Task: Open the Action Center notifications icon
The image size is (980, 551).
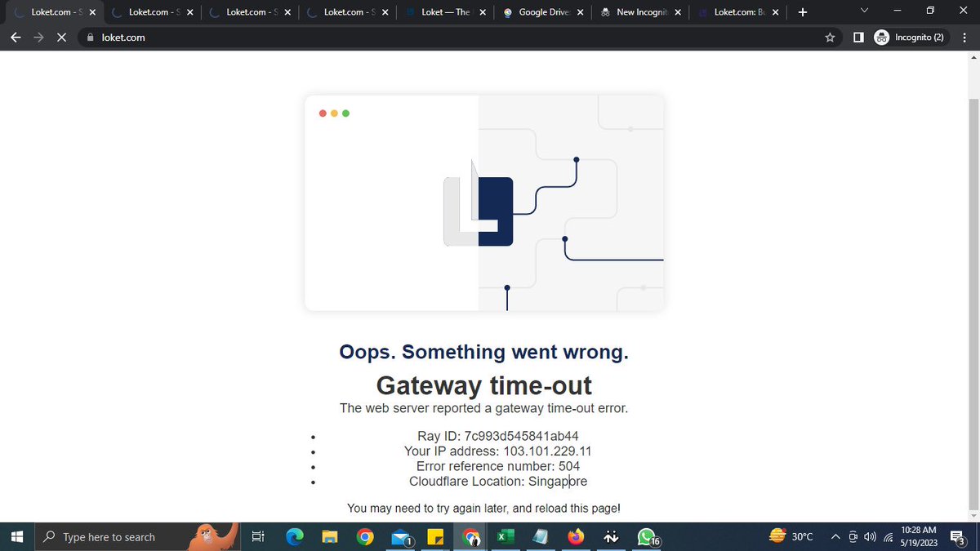Action: point(958,537)
